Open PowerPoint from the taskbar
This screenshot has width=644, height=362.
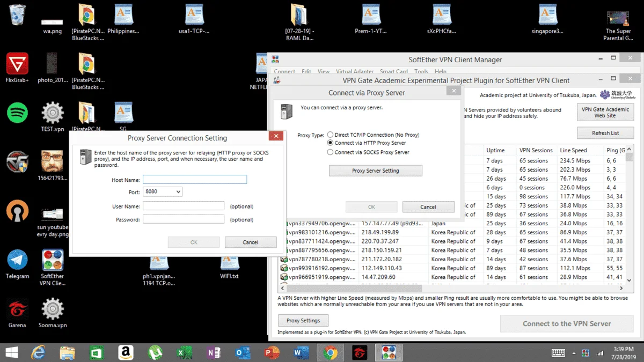point(272,352)
